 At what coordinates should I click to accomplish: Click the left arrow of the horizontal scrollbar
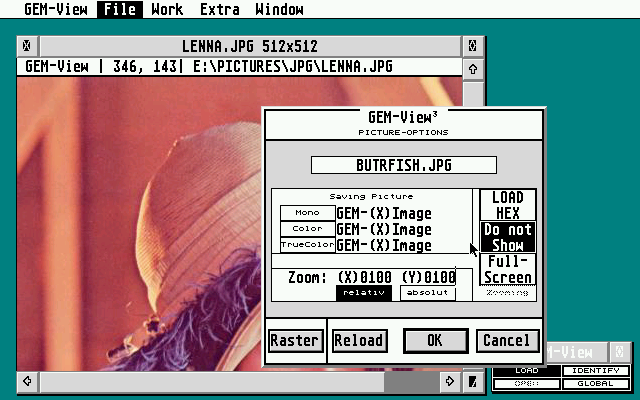point(27,381)
